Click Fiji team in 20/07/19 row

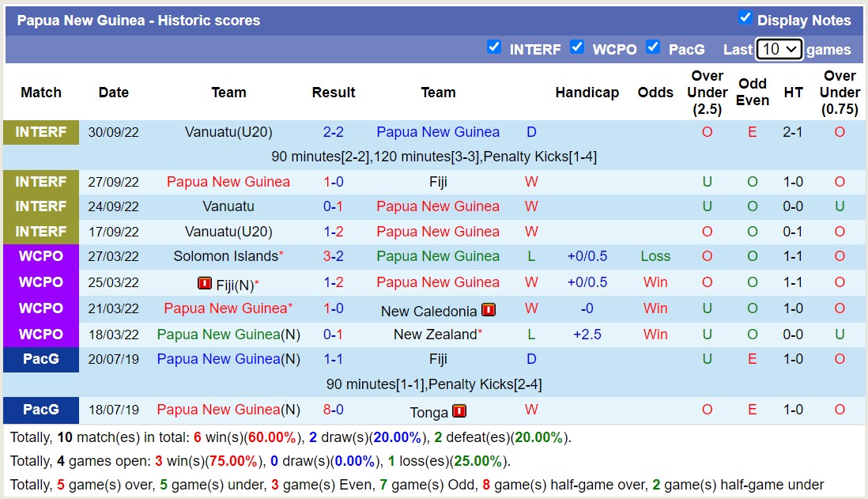point(438,359)
